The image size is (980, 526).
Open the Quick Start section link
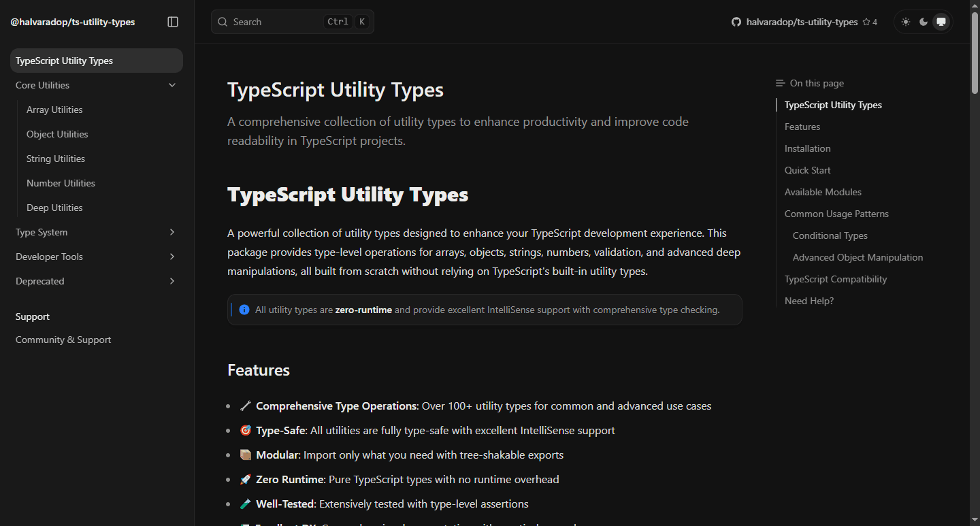[x=807, y=169]
